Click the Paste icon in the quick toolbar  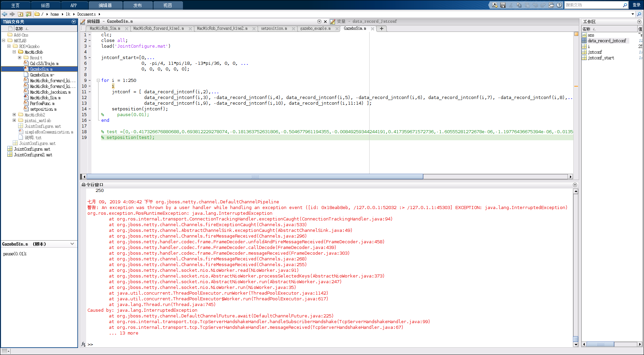(x=527, y=5)
